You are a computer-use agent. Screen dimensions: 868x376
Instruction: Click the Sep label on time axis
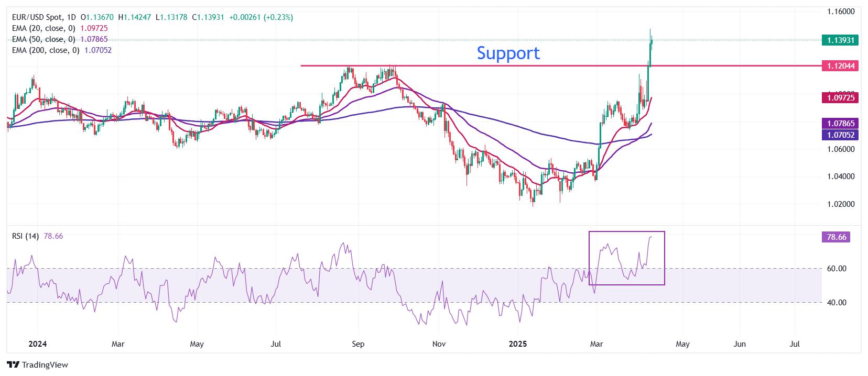pyautogui.click(x=357, y=344)
